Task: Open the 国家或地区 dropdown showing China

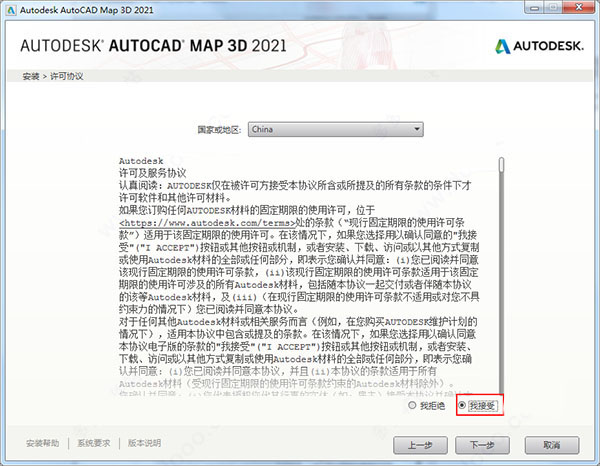Action: pos(336,129)
